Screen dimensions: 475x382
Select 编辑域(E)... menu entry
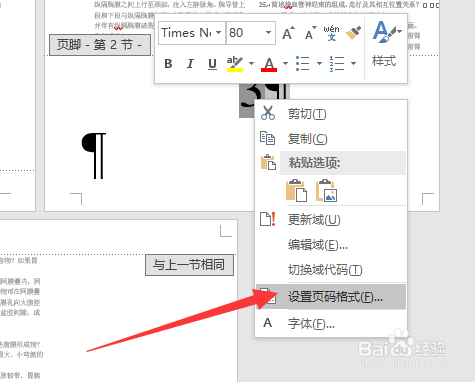(x=331, y=245)
